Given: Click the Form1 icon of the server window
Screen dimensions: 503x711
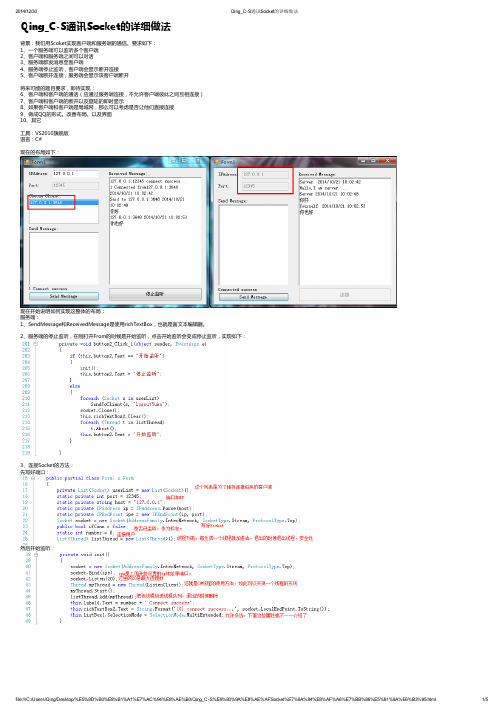Looking at the screenshot, I should point(26,162).
